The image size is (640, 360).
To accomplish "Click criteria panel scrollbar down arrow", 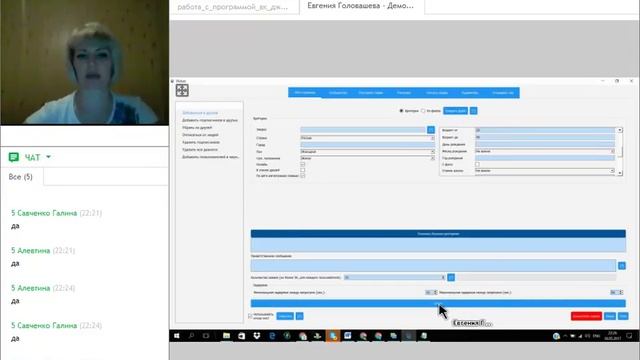I will (620, 173).
